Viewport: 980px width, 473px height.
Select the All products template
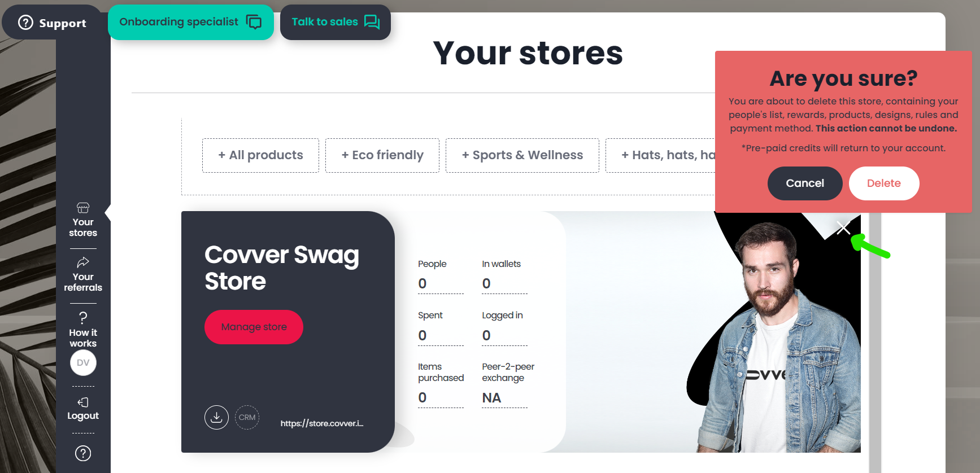pyautogui.click(x=260, y=155)
